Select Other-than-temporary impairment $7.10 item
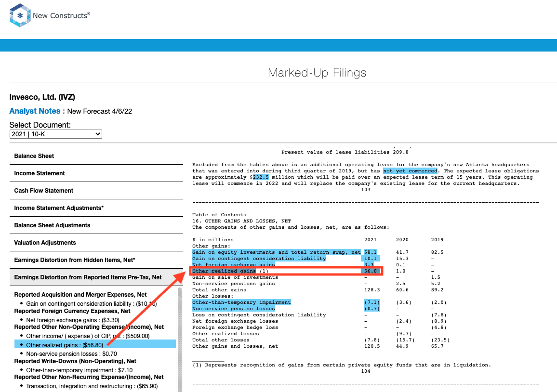This screenshot has width=557, height=392. (x=79, y=370)
